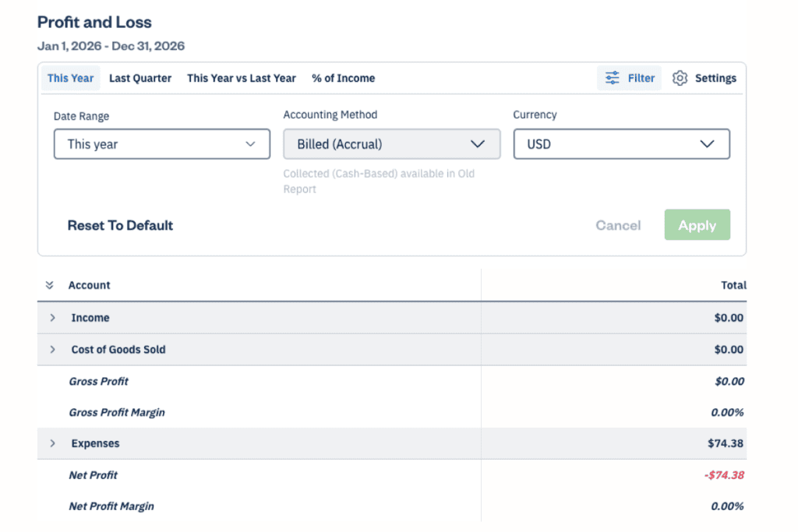This screenshot has height=532, width=798.
Task: Click the Income $0.00 total
Action: [x=729, y=318]
